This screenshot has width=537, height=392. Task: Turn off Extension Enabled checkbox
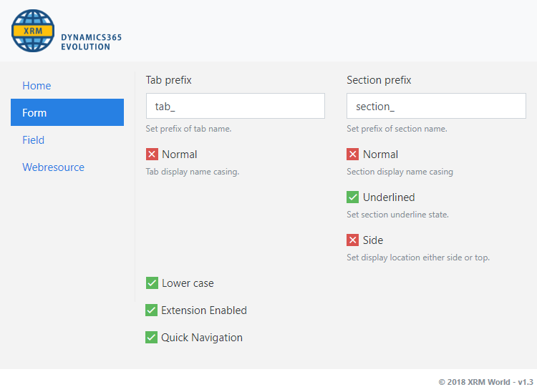151,310
